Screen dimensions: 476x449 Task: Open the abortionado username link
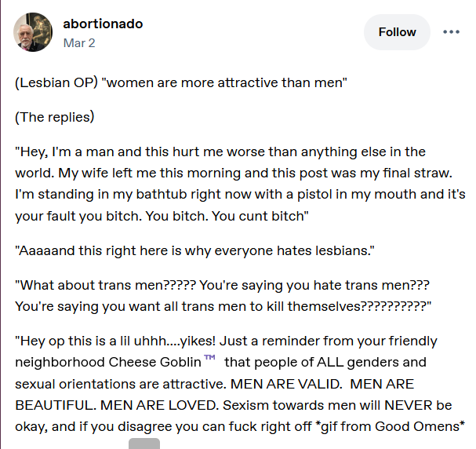[103, 24]
